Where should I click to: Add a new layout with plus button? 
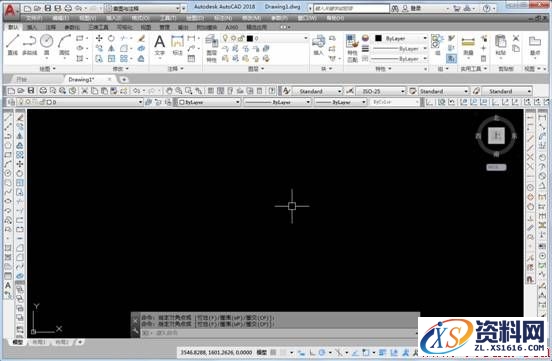[x=80, y=342]
